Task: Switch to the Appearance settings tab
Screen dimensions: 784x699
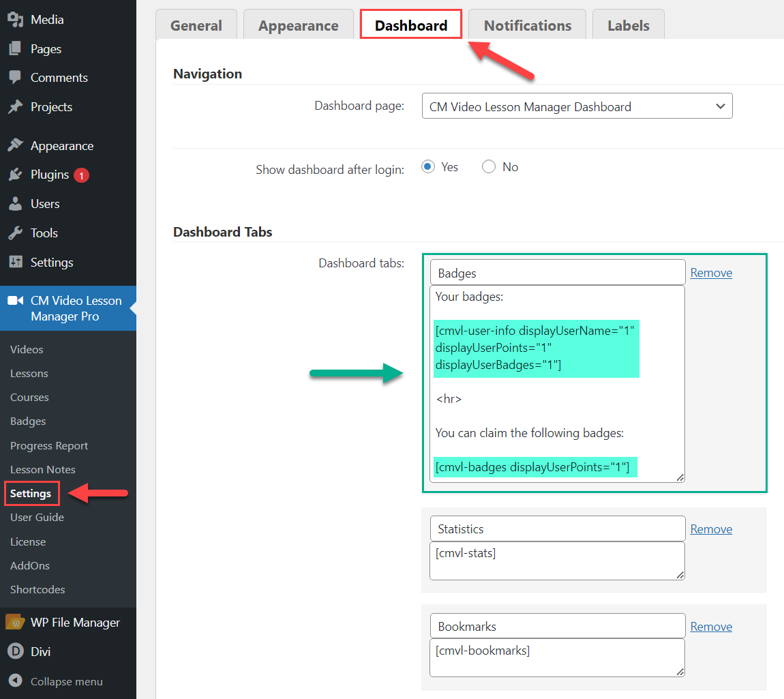Action: pos(298,25)
